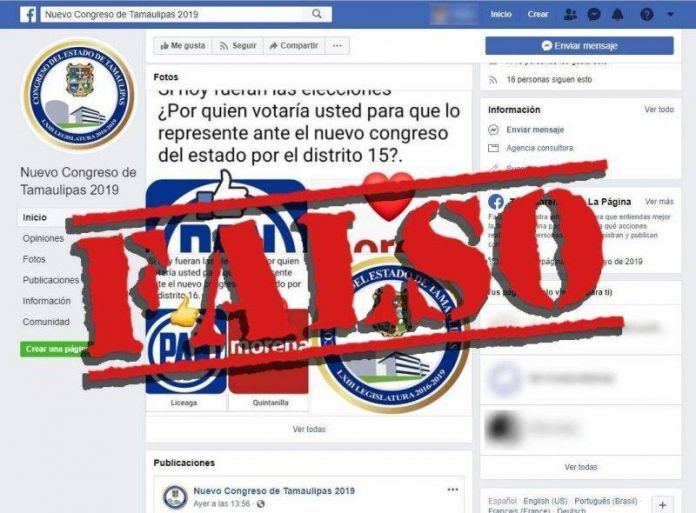Open Comunidad in the left sidebar
The image size is (696, 513).
click(x=46, y=322)
